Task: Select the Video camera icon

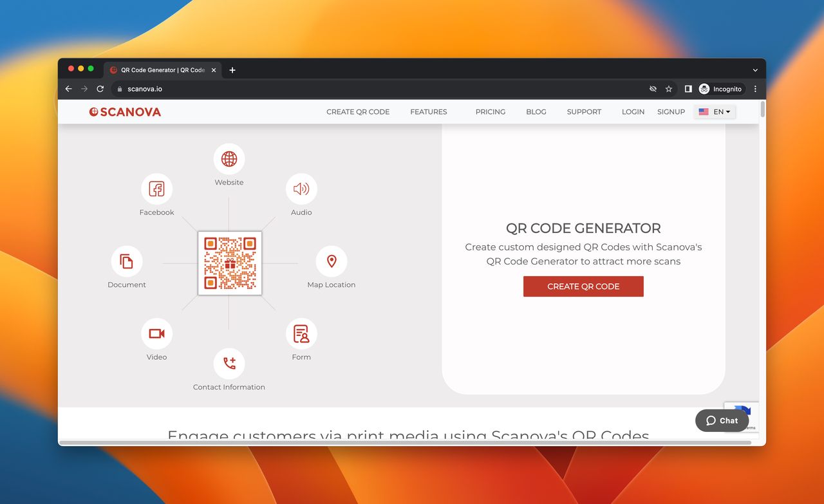Action: (156, 333)
